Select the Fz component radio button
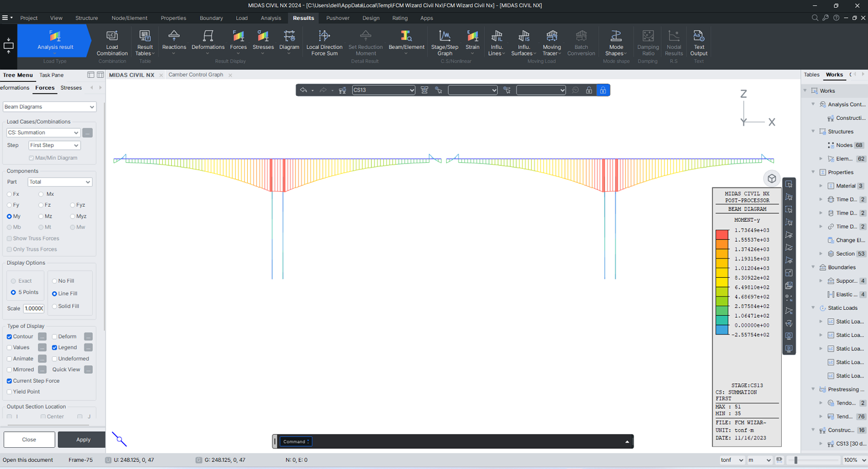This screenshot has height=469, width=868. 41,205
